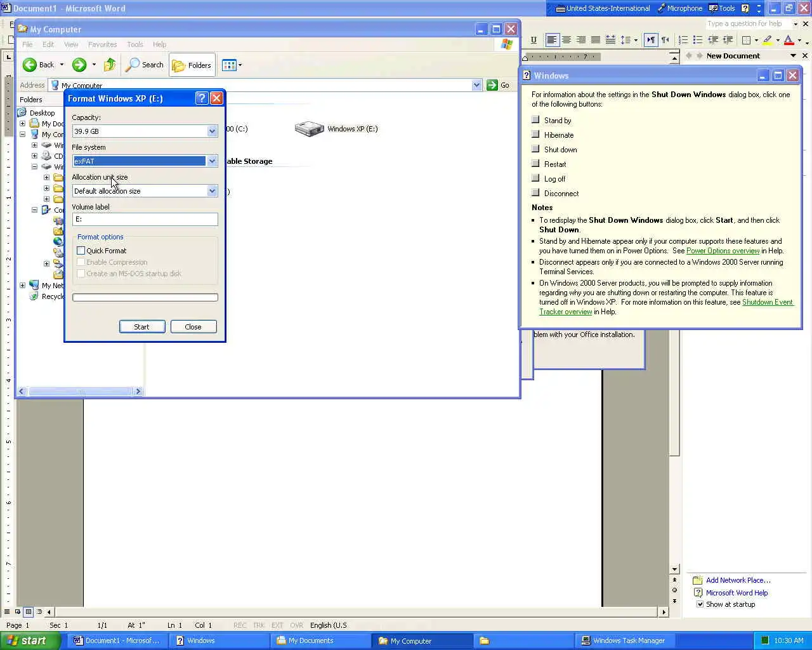Click Increase Indent icon
The height and width of the screenshot is (650, 812).
click(728, 40)
